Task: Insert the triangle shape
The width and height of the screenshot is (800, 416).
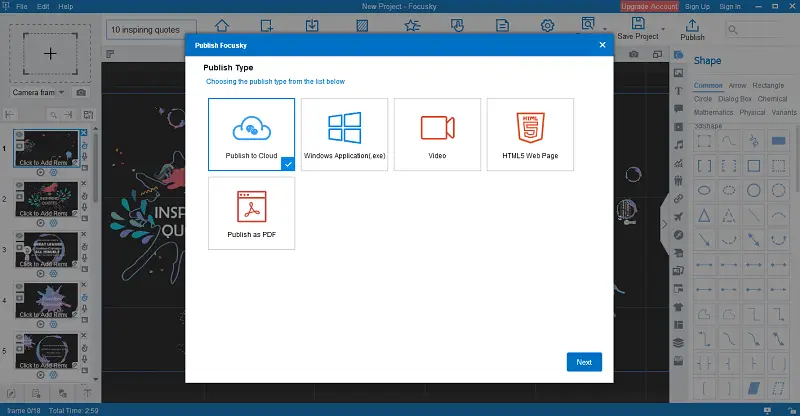Action: click(x=704, y=216)
